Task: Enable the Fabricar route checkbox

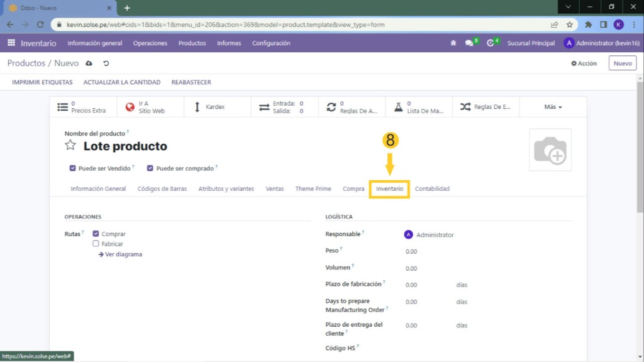Action: (x=96, y=244)
